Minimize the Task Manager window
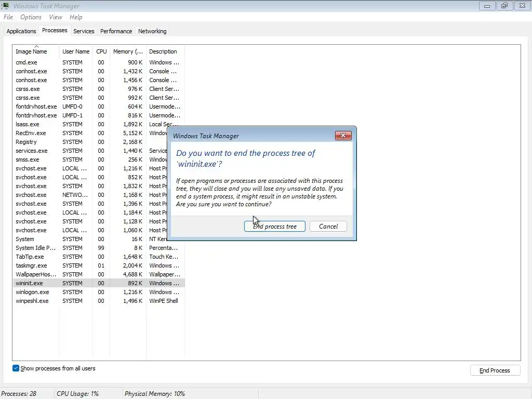532x399 pixels. pos(487,6)
